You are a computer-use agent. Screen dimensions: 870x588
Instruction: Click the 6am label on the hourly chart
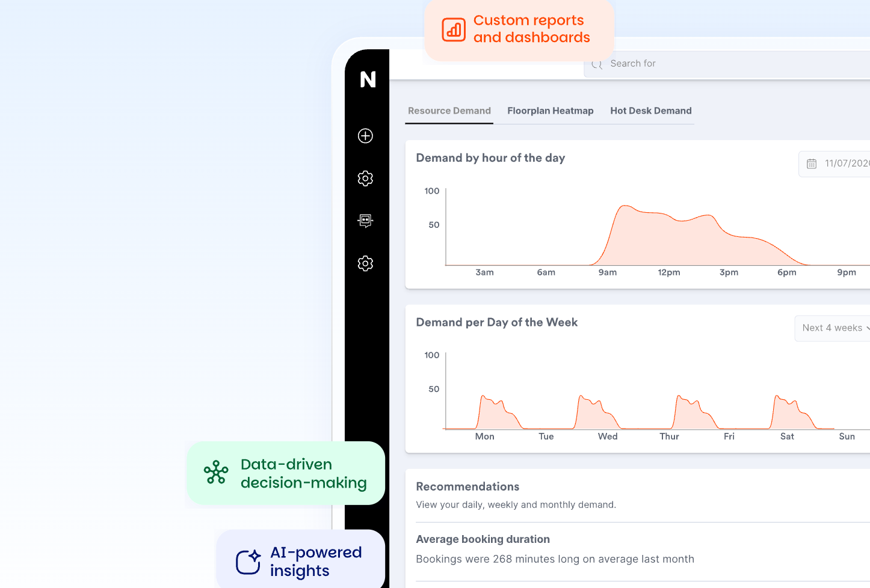[546, 272]
